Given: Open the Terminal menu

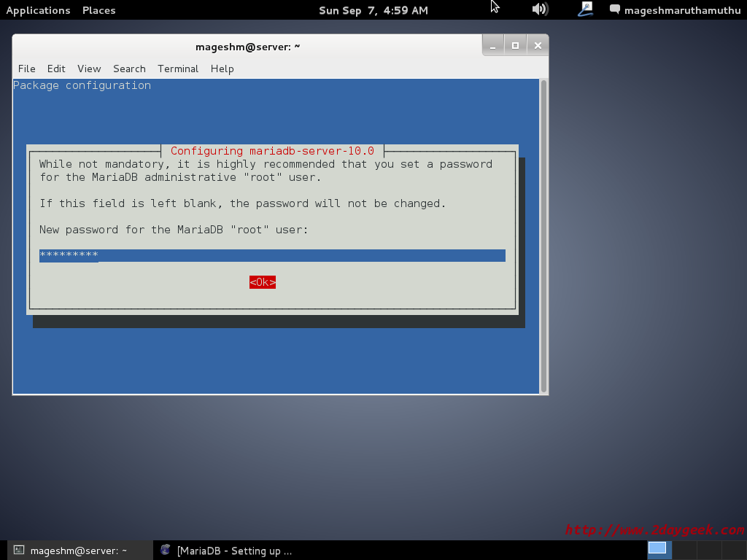Looking at the screenshot, I should coord(178,69).
